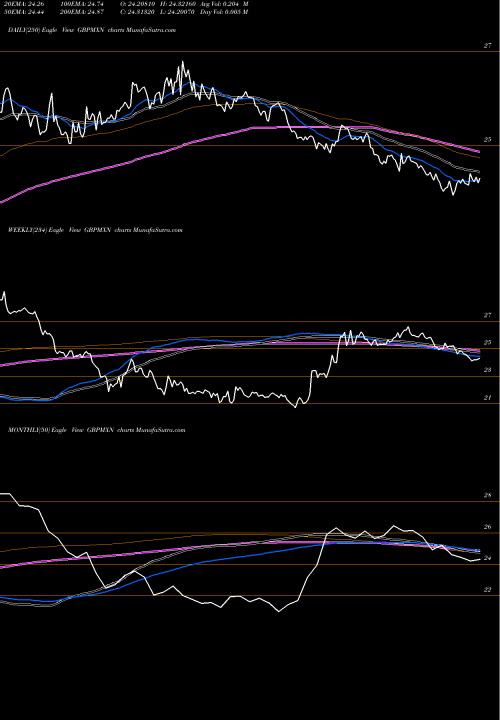Click the 28 axis label on monthly chart
Viewport: 500px width, 720px height.
pos(487,495)
